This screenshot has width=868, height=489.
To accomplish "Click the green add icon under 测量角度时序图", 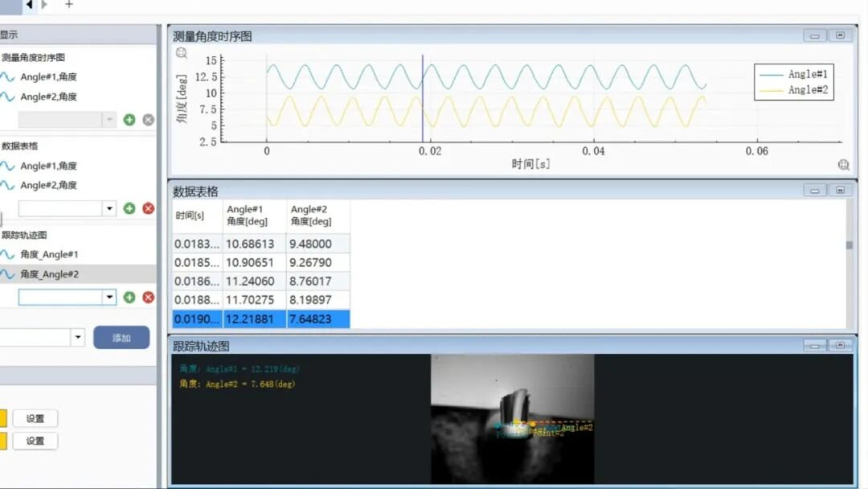I will [129, 120].
